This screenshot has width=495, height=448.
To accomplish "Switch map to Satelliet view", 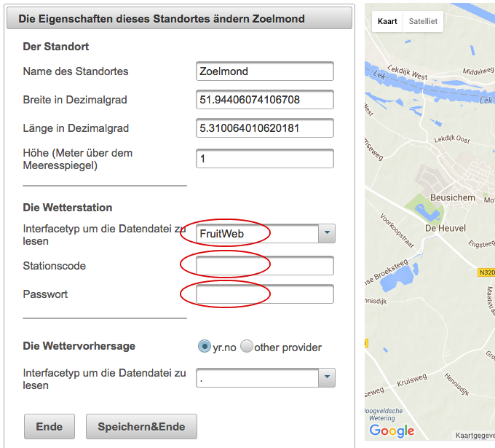I will (x=423, y=21).
